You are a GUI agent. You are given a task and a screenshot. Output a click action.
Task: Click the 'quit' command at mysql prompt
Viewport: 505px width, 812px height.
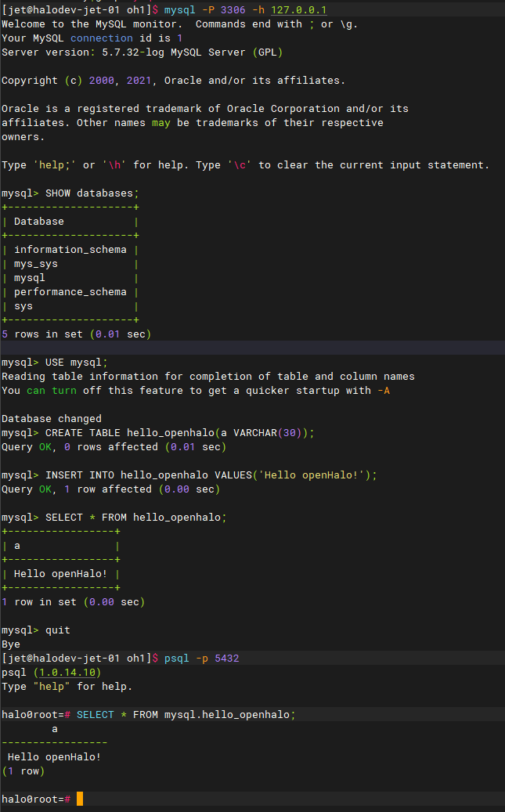[57, 630]
